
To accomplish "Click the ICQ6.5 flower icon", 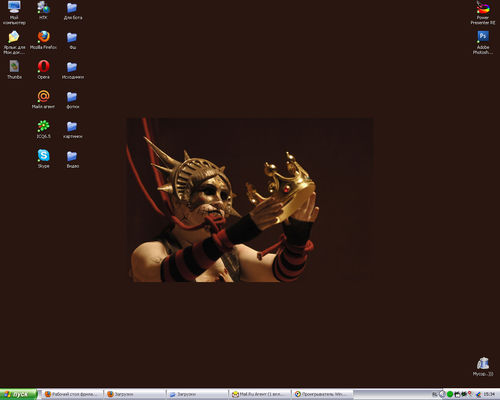I will click(x=43, y=126).
